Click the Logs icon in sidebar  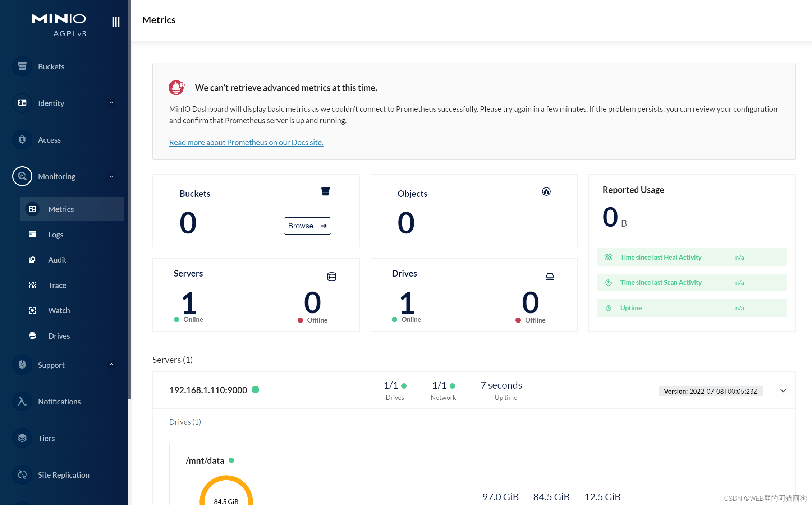pos(32,234)
